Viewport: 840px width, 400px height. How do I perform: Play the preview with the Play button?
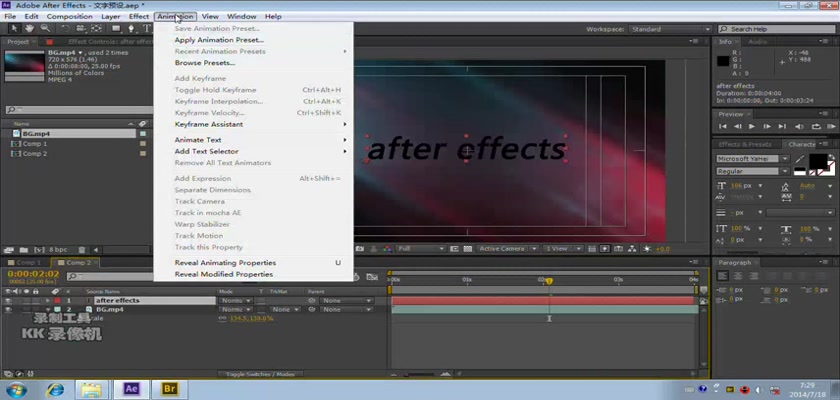tap(752, 126)
